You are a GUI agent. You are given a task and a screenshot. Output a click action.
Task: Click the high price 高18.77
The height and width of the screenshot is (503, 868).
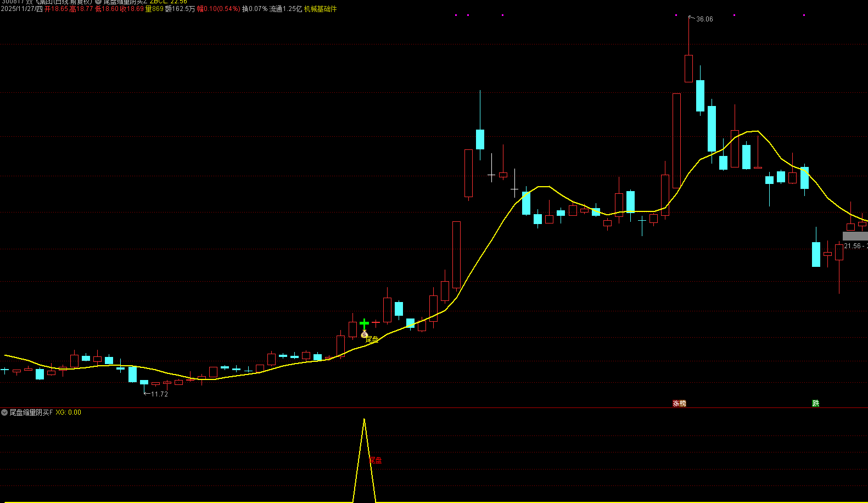point(81,9)
